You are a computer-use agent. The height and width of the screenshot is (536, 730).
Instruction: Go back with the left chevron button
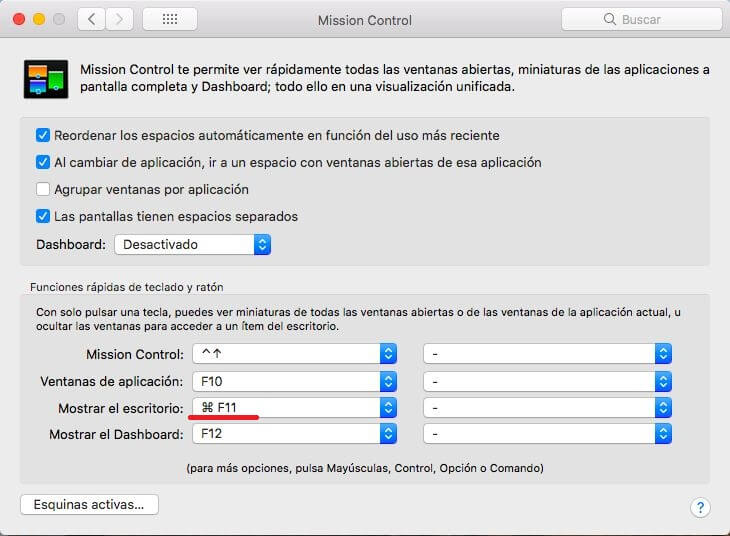click(91, 19)
